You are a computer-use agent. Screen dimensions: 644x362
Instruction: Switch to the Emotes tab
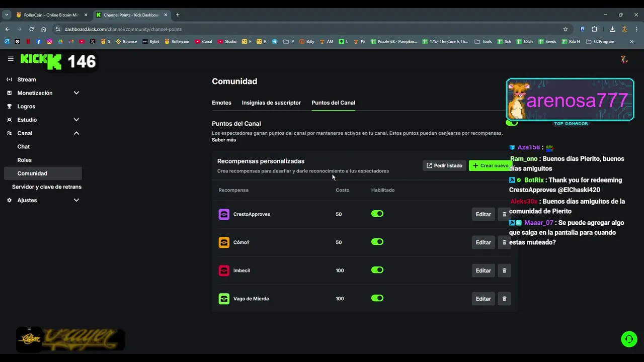pyautogui.click(x=221, y=103)
